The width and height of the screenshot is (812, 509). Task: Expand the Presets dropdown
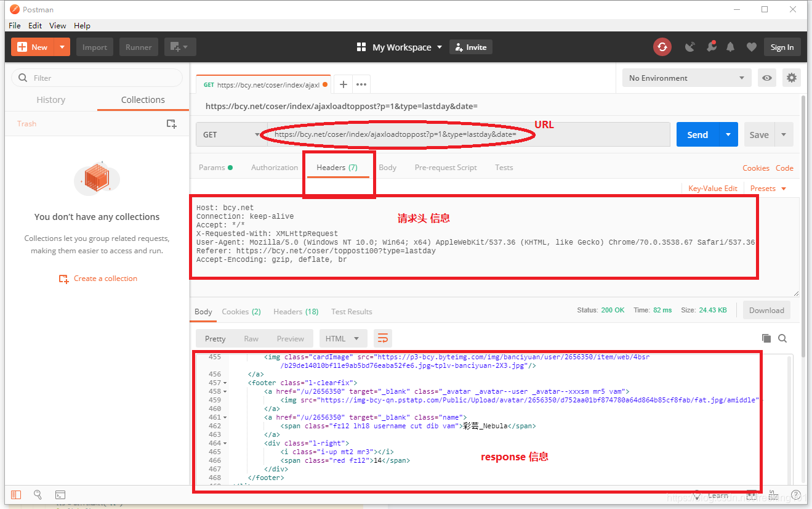pyautogui.click(x=768, y=189)
